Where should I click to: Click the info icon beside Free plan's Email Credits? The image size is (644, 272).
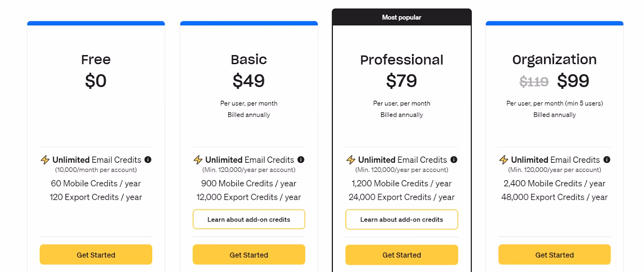148,160
